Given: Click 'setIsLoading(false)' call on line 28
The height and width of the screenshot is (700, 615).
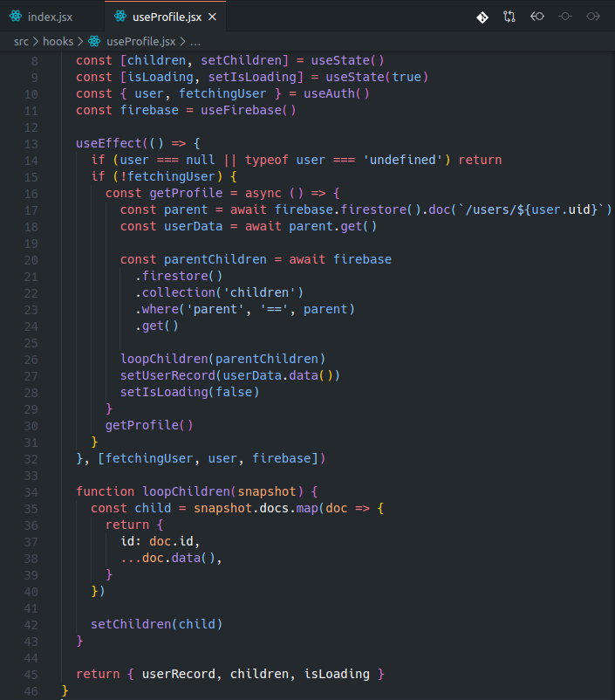Looking at the screenshot, I should coord(189,393).
